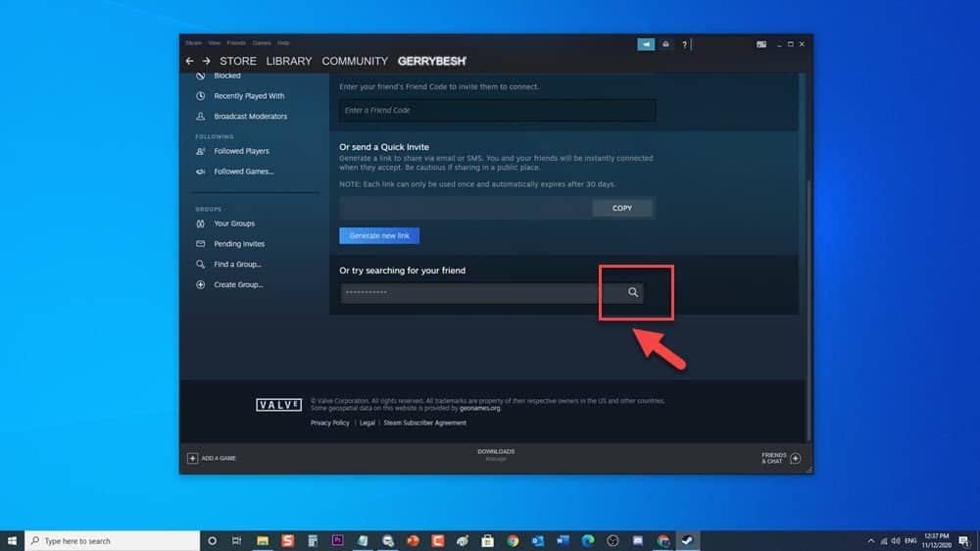
Task: Open the Steam support question mark icon
Action: tap(684, 44)
